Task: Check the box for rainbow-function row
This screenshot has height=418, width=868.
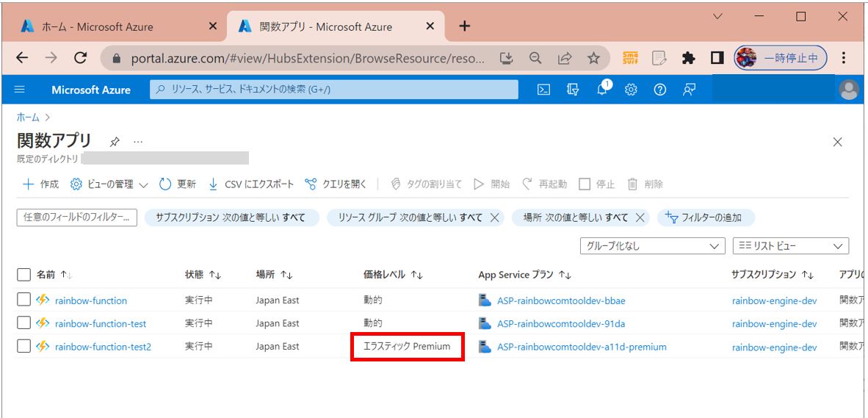Action: (x=23, y=300)
